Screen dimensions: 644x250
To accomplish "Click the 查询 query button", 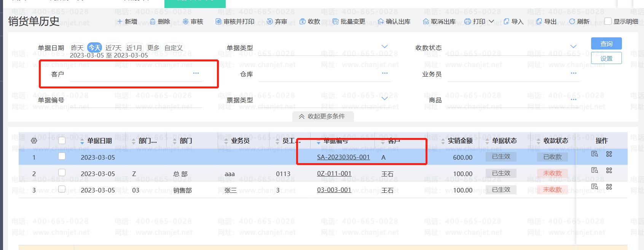I will [x=606, y=44].
